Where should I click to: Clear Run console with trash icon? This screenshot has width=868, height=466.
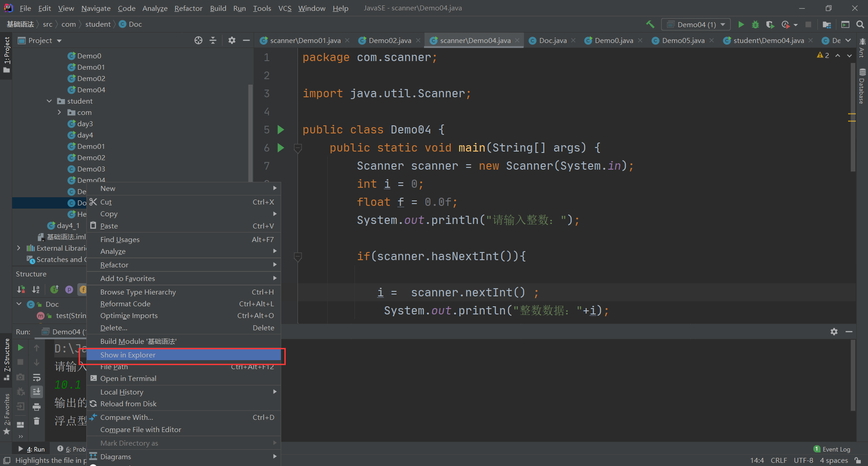(x=37, y=421)
